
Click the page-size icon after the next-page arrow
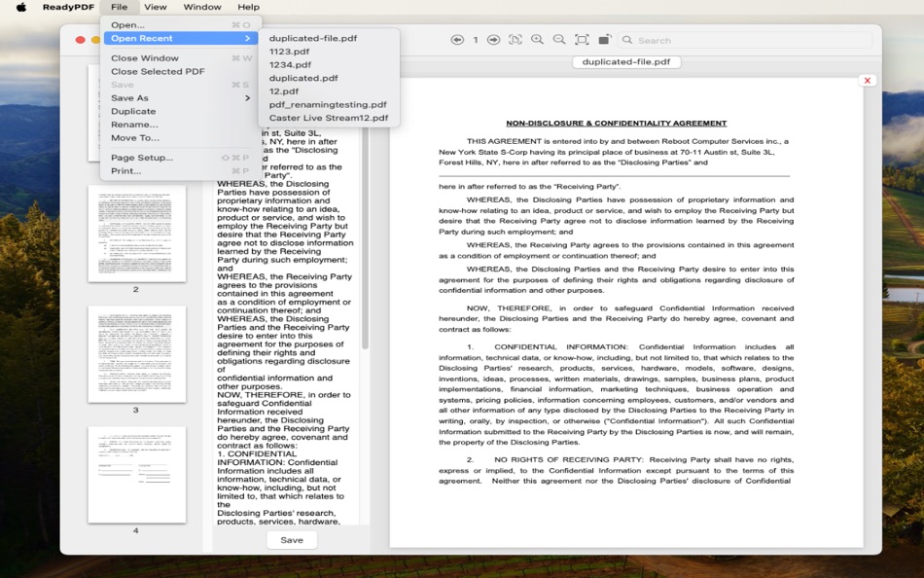(515, 40)
